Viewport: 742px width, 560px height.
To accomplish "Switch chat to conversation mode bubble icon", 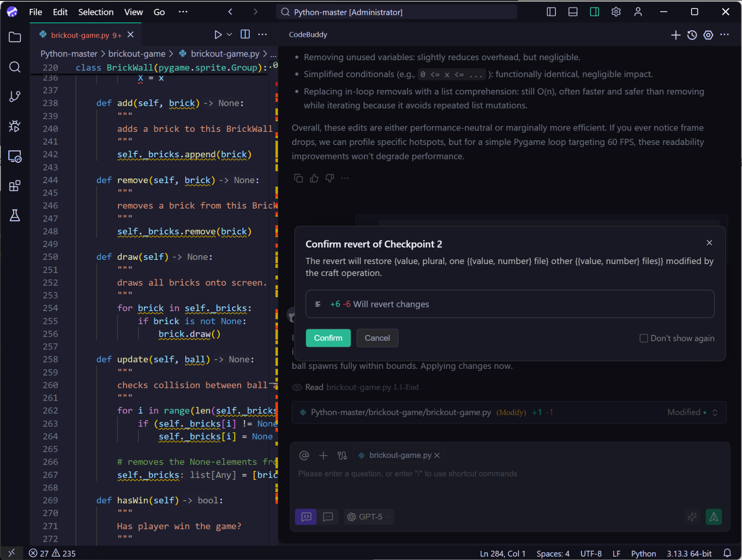I will 329,517.
